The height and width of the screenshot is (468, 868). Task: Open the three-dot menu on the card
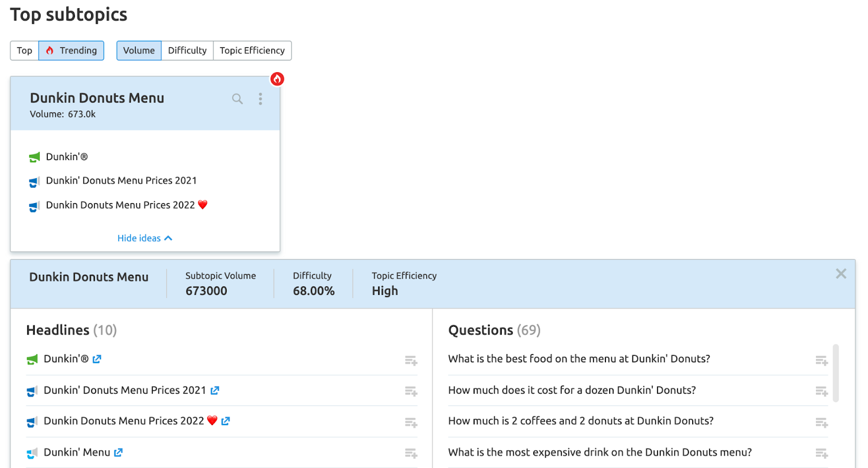(x=260, y=99)
